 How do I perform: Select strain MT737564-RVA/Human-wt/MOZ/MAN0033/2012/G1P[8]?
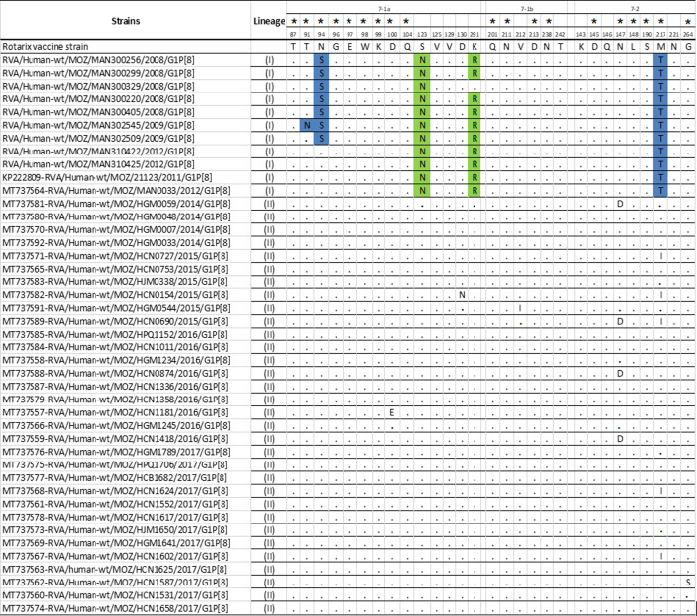[x=116, y=191]
